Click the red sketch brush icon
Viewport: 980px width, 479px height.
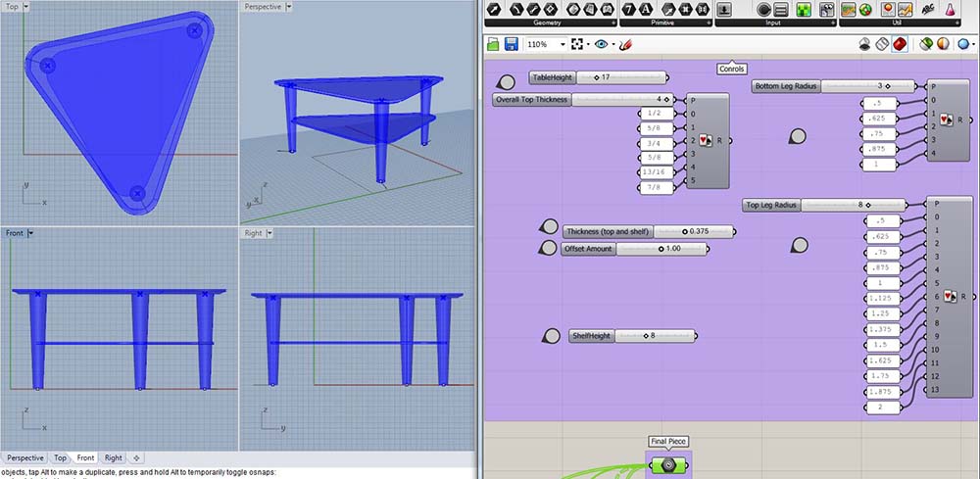626,44
